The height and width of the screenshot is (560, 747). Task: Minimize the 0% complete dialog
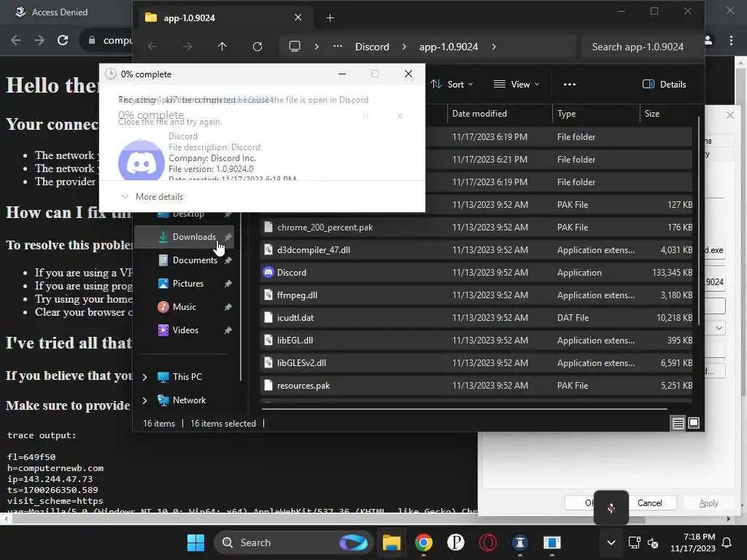point(342,74)
